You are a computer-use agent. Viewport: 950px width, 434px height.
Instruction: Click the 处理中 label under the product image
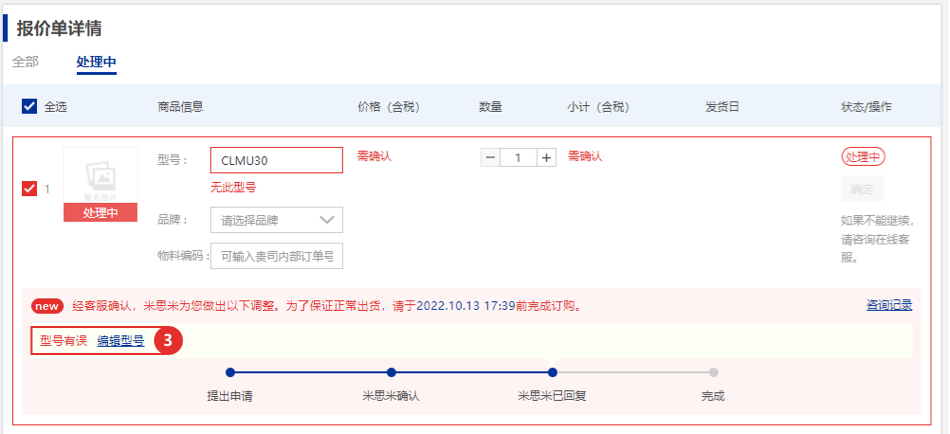(100, 212)
